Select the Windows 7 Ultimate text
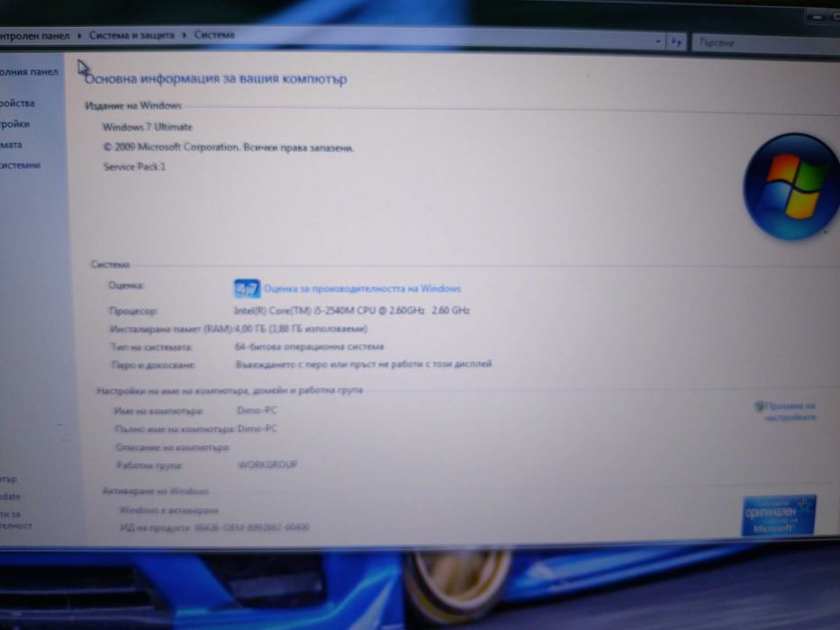Screen dimensions: 840x630 click(x=148, y=127)
